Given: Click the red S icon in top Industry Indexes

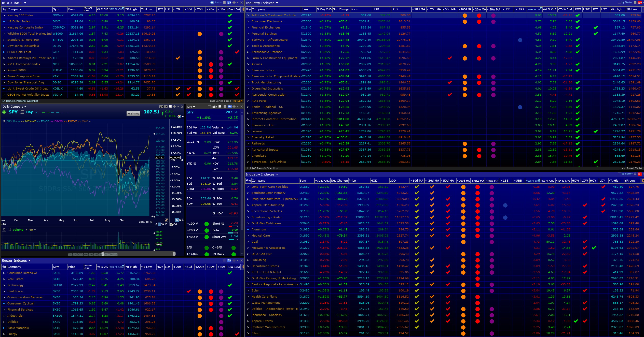Looking at the screenshot, I should (640, 3).
